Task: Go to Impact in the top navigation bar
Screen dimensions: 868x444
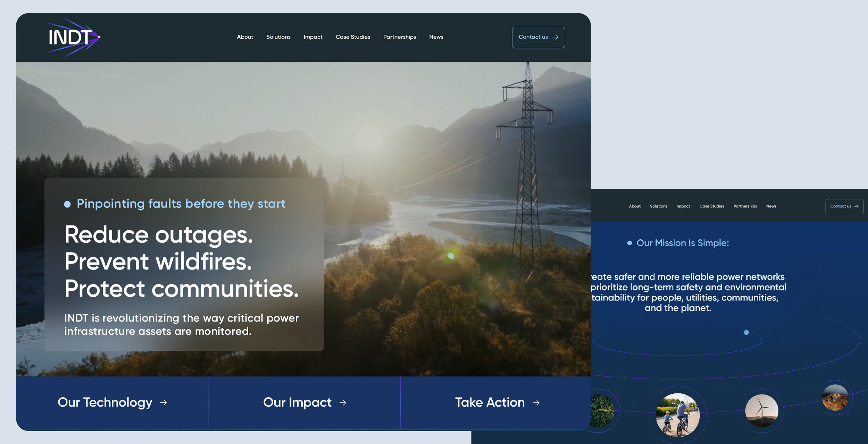Action: 313,37
